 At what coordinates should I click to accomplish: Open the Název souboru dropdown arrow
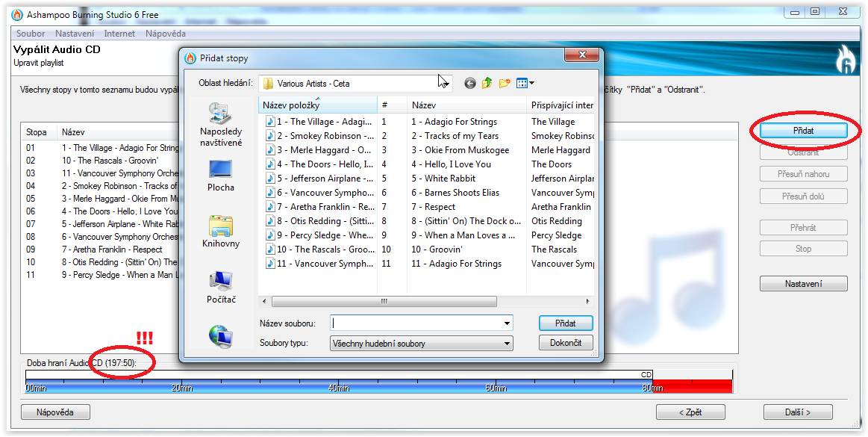(x=507, y=323)
